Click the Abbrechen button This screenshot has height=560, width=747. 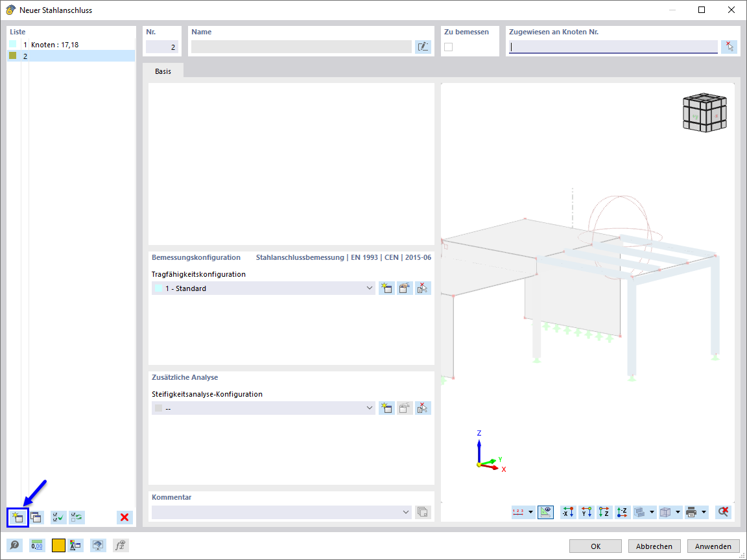(654, 546)
